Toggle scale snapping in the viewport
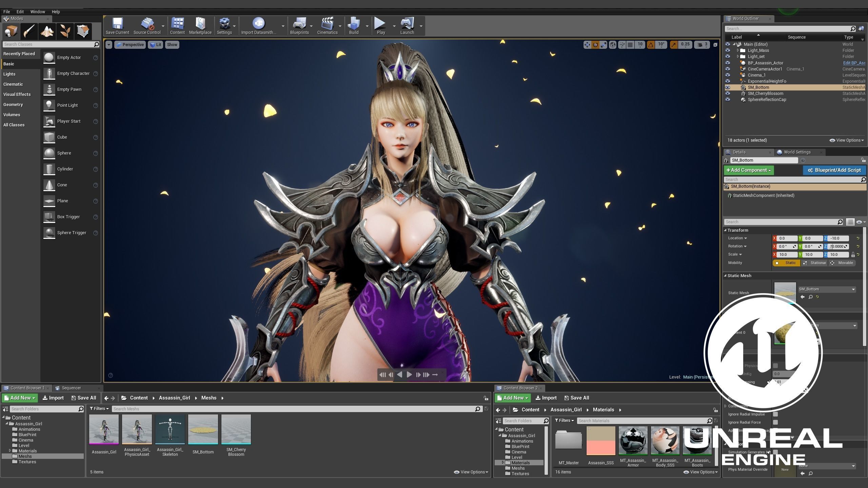 pyautogui.click(x=674, y=45)
